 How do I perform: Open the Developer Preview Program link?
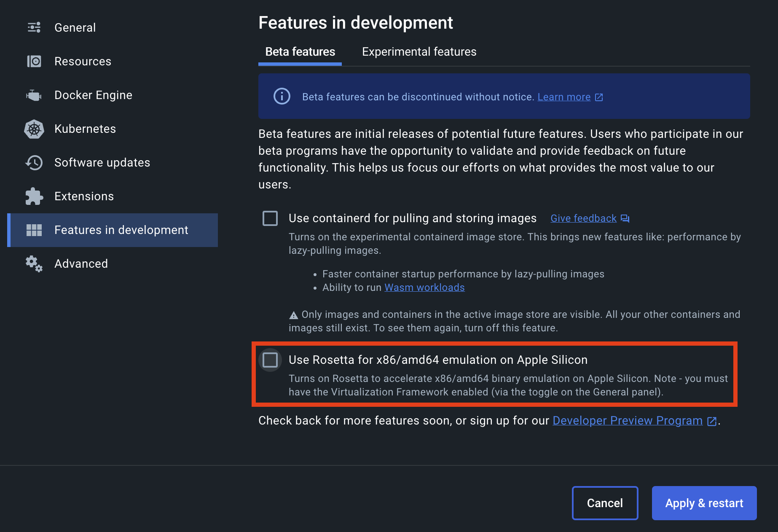click(x=628, y=421)
